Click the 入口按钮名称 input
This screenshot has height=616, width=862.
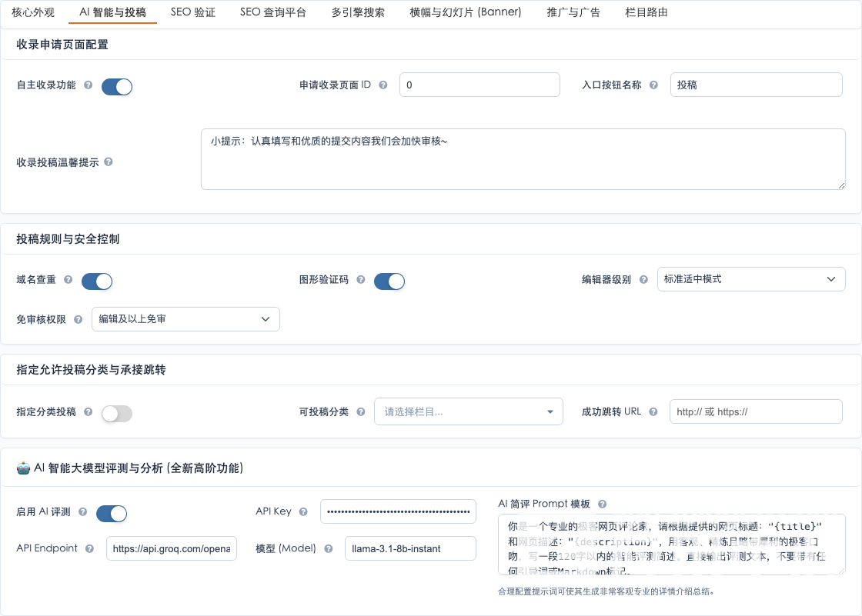(756, 85)
